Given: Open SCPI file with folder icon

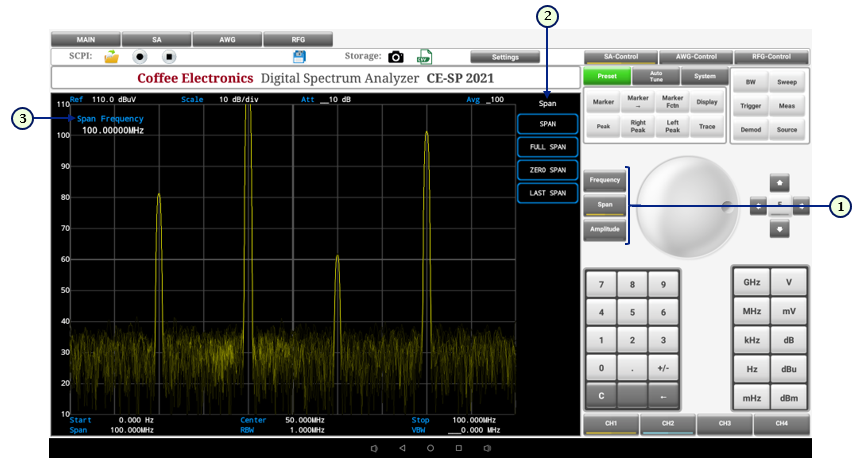Looking at the screenshot, I should click(112, 57).
